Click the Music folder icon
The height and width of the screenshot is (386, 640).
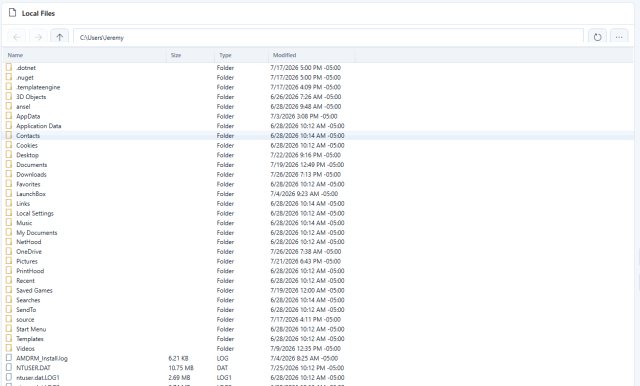pos(9,222)
